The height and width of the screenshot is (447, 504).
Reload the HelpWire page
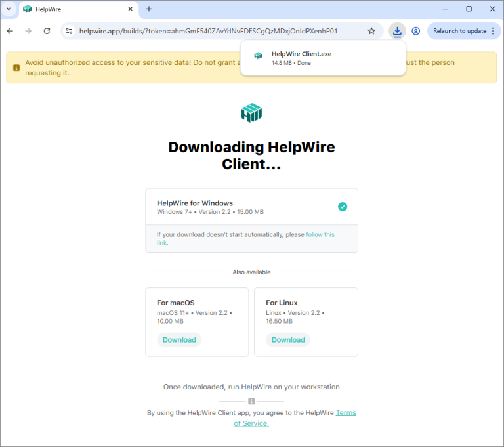(x=47, y=31)
